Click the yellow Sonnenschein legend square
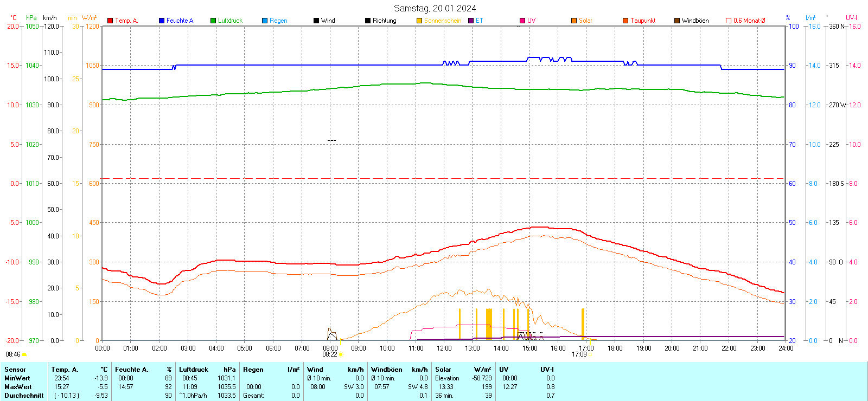 point(419,21)
